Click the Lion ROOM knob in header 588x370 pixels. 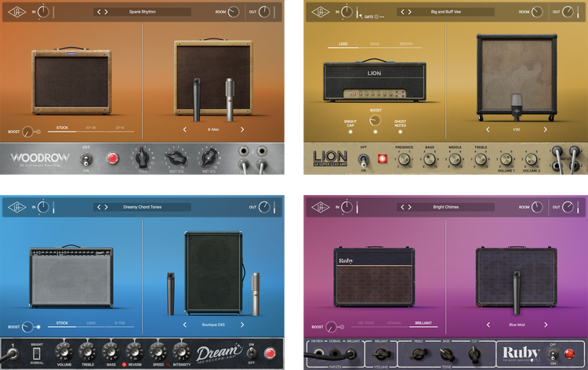[x=535, y=12]
